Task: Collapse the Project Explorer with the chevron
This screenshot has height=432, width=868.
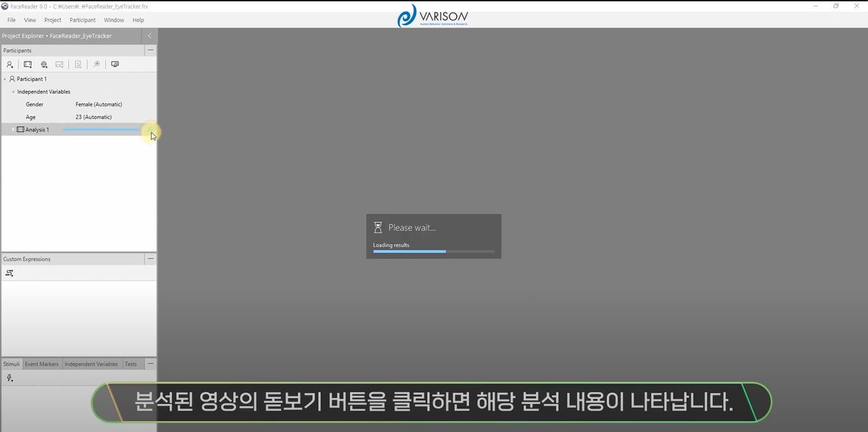Action: click(x=149, y=36)
